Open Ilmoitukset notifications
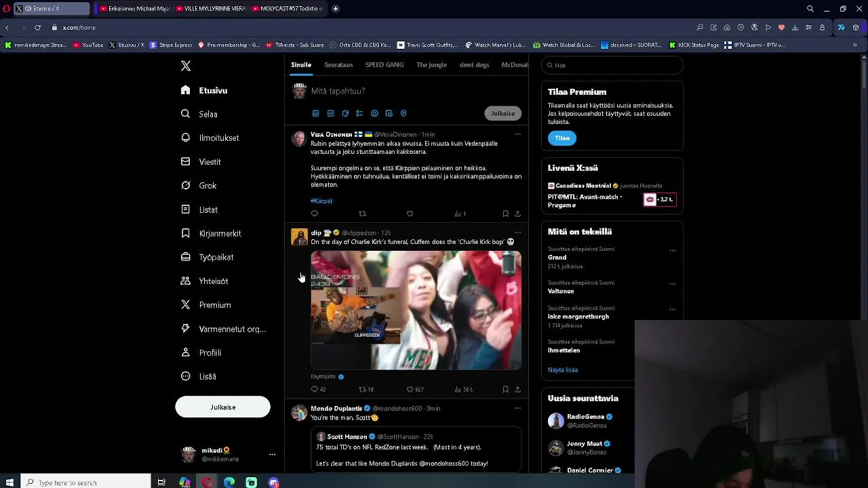Viewport: 868px width, 488px height. [210, 138]
